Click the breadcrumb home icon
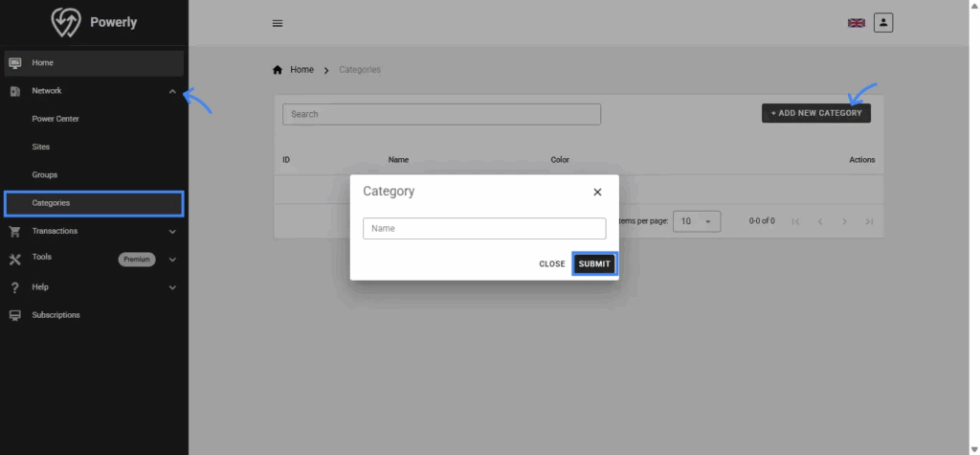Screen dimensions: 980x455 (278, 70)
